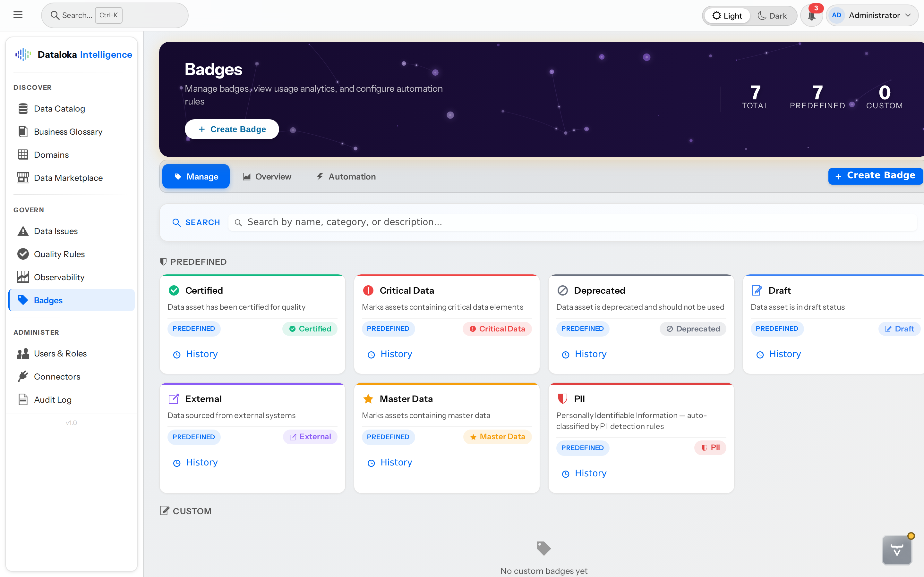This screenshot has height=577, width=924.
Task: Open the floating widget in bottom-right corner
Action: 896,550
